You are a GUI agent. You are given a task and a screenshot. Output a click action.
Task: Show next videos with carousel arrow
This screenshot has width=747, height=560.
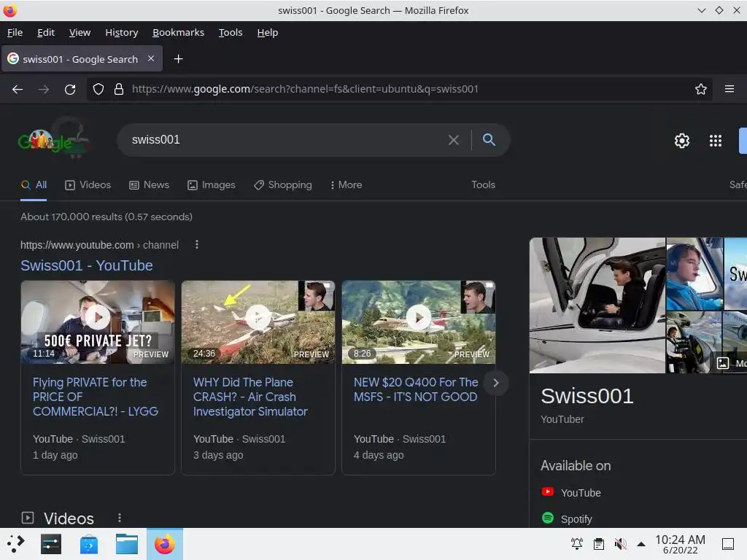point(496,383)
